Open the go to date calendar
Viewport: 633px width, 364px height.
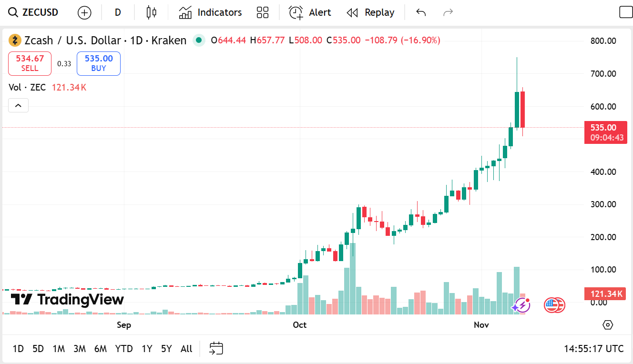pos(216,349)
